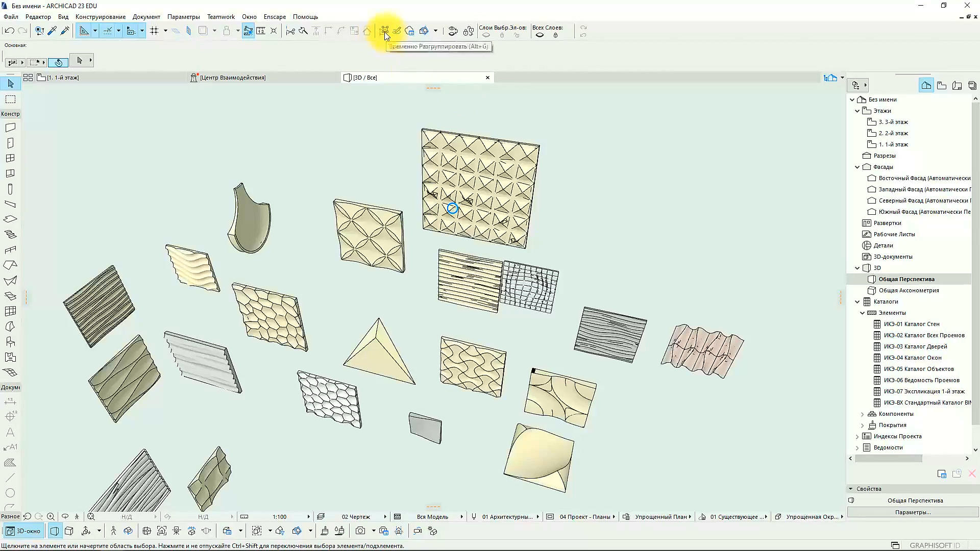980x551 pixels.
Task: Expand the Индексы Проекта node
Action: 857,437
